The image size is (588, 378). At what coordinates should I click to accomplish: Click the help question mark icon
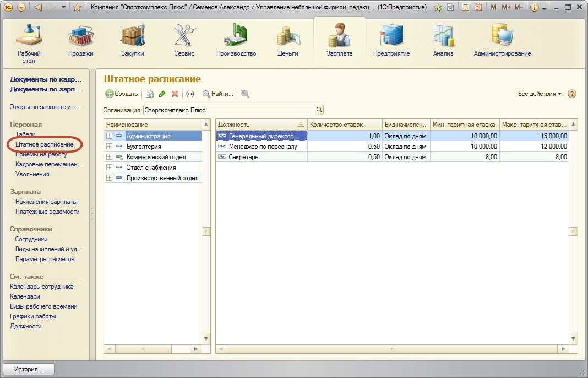pyautogui.click(x=571, y=94)
